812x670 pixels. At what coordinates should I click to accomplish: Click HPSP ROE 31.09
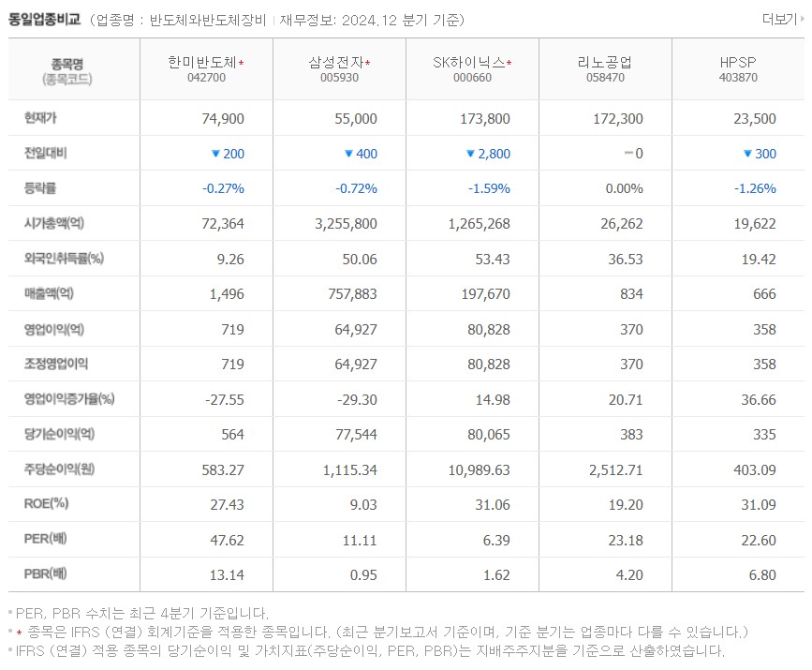click(759, 505)
